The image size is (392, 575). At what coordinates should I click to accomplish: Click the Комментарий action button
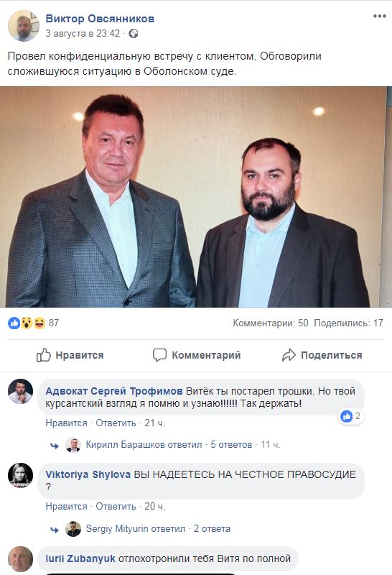pyautogui.click(x=197, y=355)
